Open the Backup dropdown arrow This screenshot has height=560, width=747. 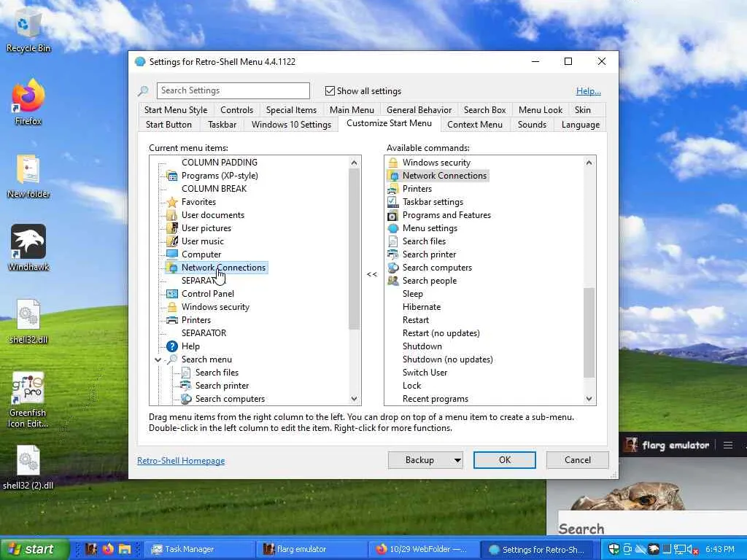(457, 460)
